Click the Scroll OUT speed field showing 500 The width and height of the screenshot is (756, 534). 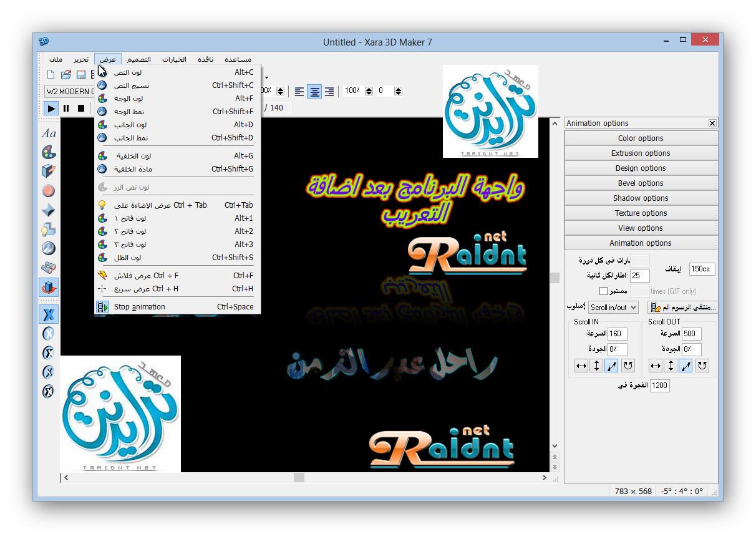[x=691, y=334]
